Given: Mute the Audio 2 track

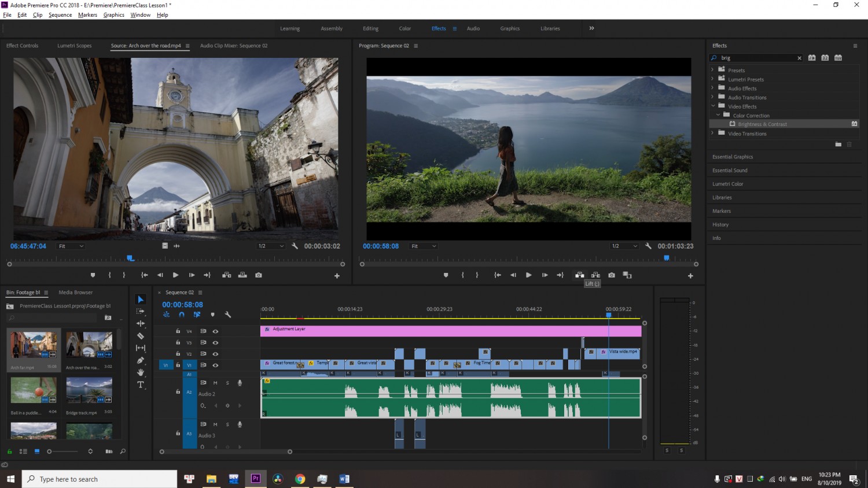Looking at the screenshot, I should tap(215, 383).
